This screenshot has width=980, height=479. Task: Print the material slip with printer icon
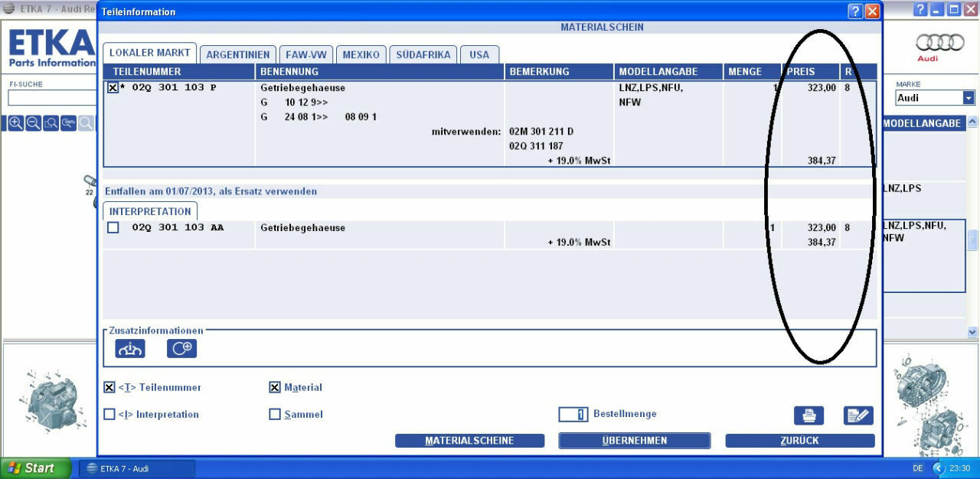(x=808, y=415)
